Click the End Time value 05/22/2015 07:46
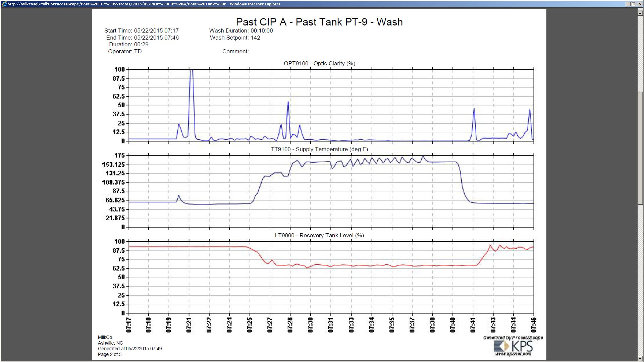The height and width of the screenshot is (362, 644). click(x=156, y=38)
